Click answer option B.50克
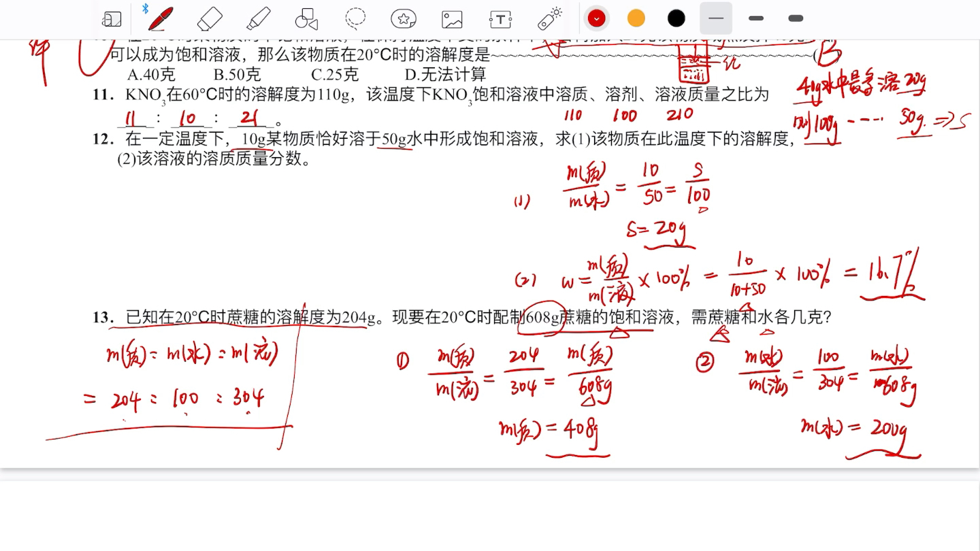Screen dimensions: 980x551 [x=237, y=74]
